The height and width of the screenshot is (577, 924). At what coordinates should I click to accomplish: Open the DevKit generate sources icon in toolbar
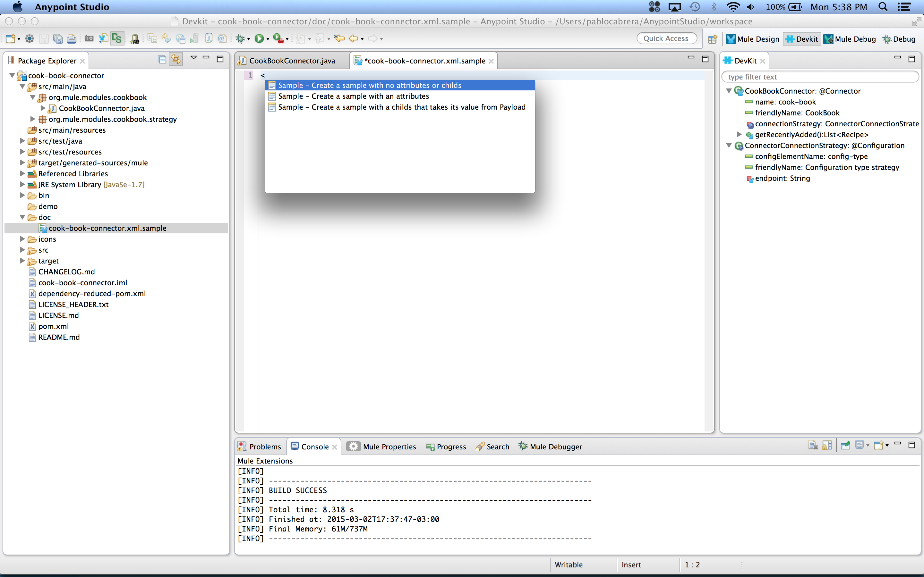pos(117,38)
